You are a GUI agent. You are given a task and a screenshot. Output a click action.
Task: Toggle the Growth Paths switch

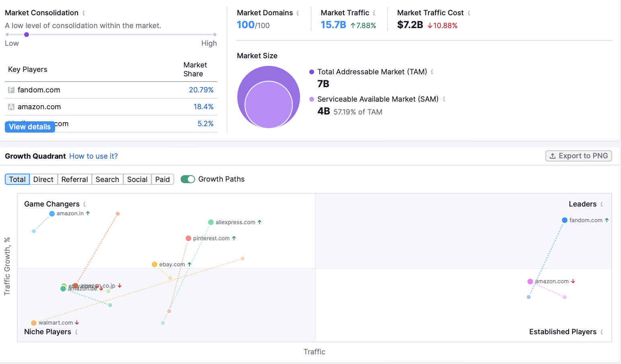(x=188, y=179)
